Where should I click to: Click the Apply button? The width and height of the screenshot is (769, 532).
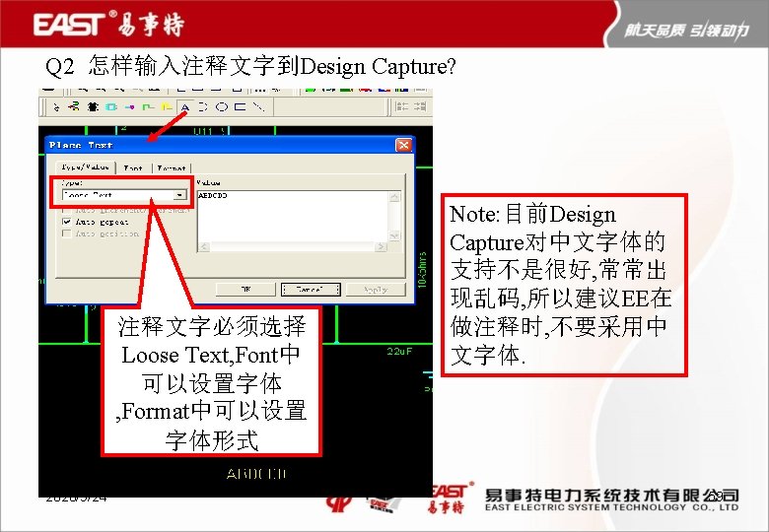(376, 290)
